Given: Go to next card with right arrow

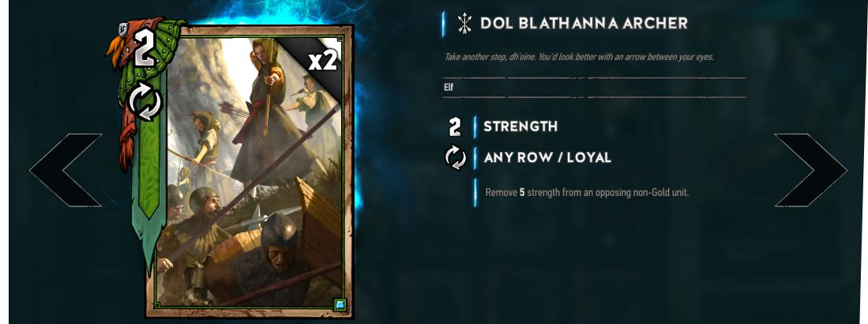Looking at the screenshot, I should 810,170.
